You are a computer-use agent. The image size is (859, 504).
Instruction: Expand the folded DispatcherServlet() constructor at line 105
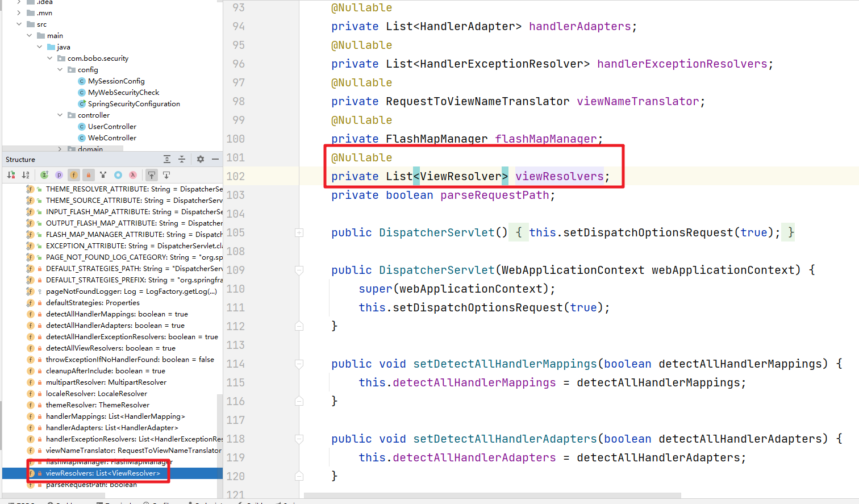coord(299,232)
